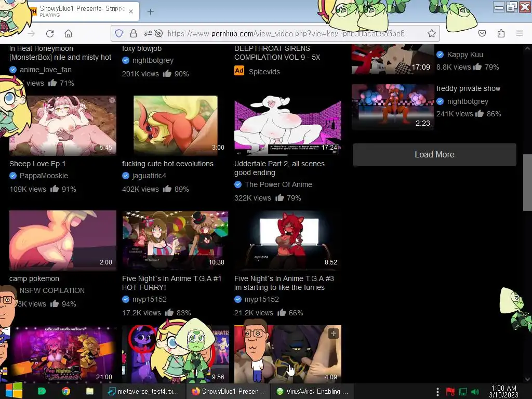Click the scrollbar up arrow
Viewport: 532px width, 399px height.
pyautogui.click(x=527, y=48)
